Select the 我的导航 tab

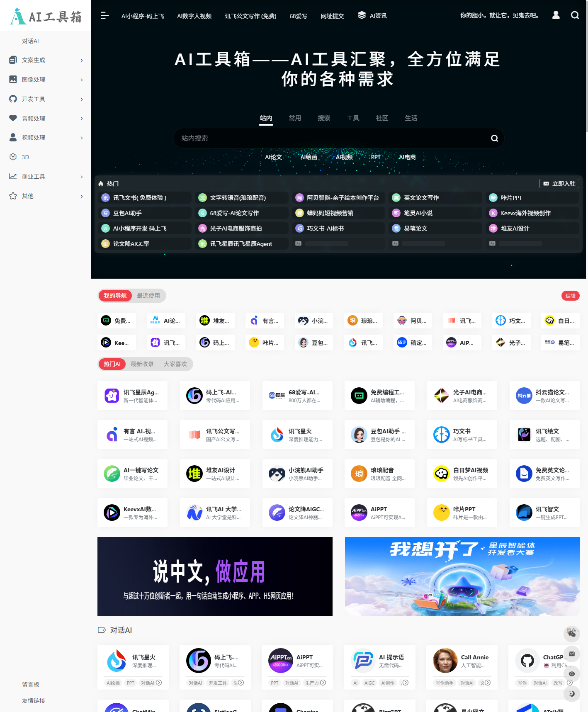click(115, 296)
